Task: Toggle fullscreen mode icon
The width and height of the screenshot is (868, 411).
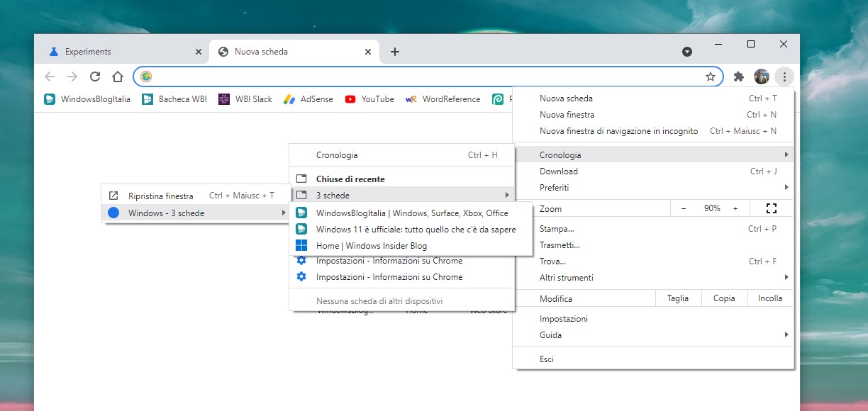Action: coord(772,208)
